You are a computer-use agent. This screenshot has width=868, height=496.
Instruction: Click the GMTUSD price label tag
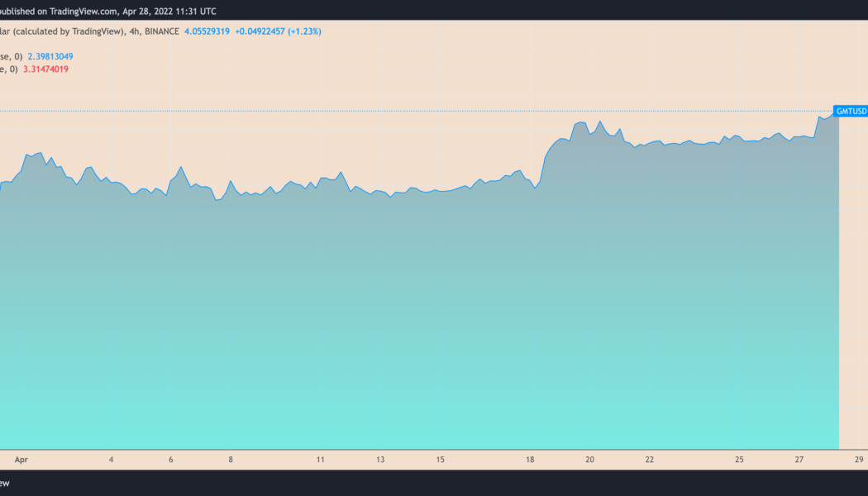850,111
